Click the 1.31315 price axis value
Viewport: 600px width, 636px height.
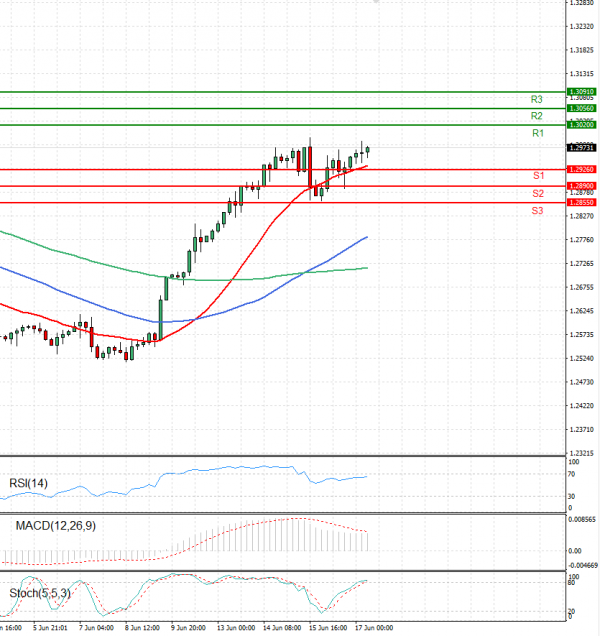581,74
